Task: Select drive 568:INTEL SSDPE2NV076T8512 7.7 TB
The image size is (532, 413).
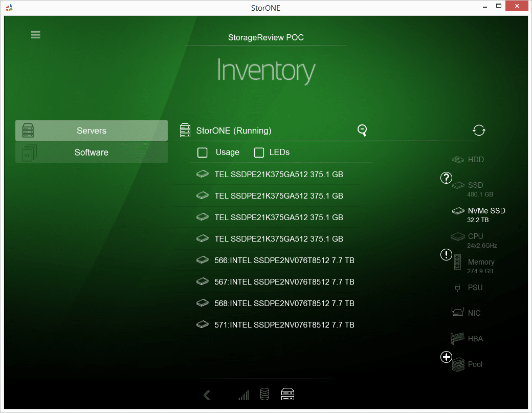Action: tap(275, 303)
